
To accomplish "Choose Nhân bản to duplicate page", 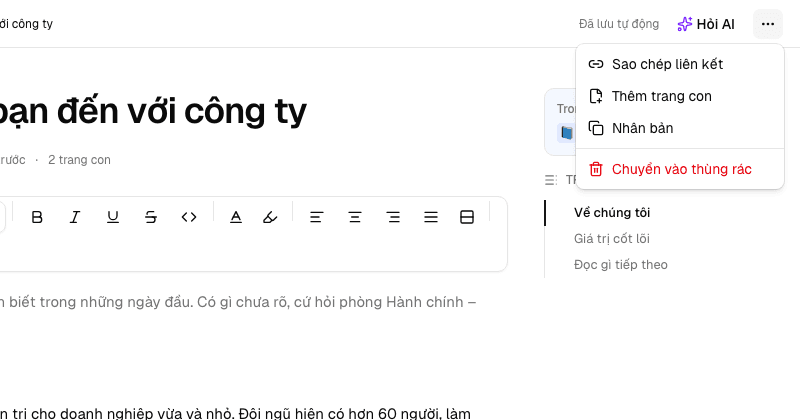I will coord(680,128).
